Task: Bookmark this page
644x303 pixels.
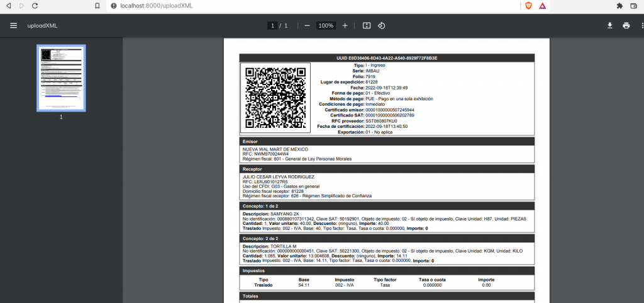Action: (x=97, y=6)
